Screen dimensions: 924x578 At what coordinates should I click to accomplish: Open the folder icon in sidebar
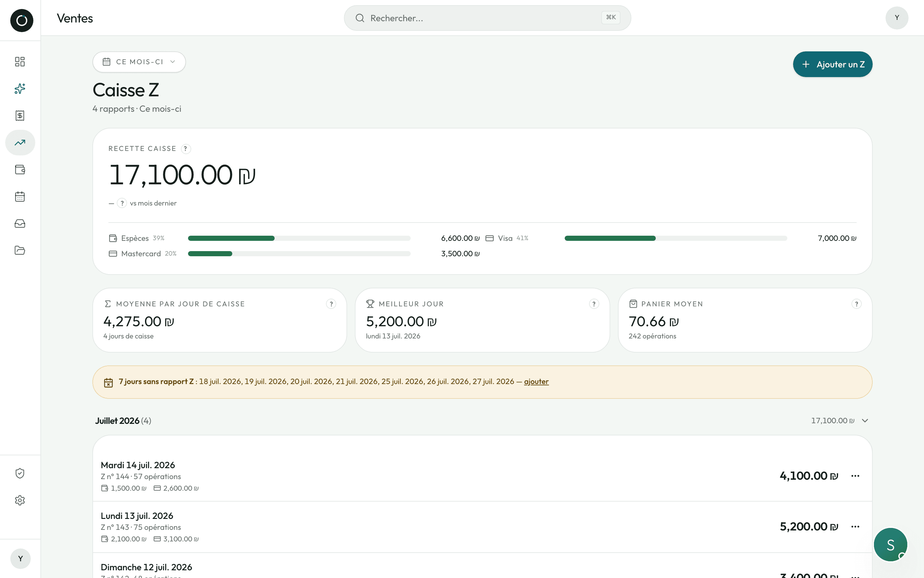click(x=20, y=250)
